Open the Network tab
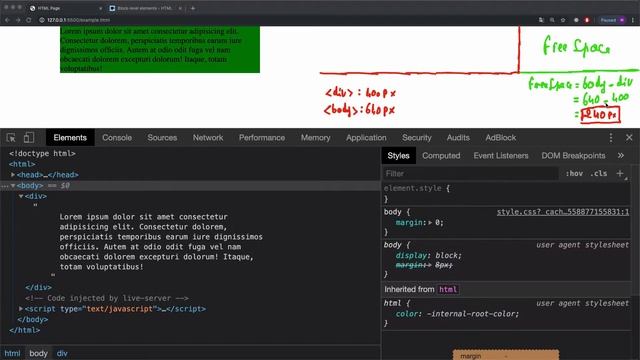This screenshot has height=360, width=640. pos(208,138)
